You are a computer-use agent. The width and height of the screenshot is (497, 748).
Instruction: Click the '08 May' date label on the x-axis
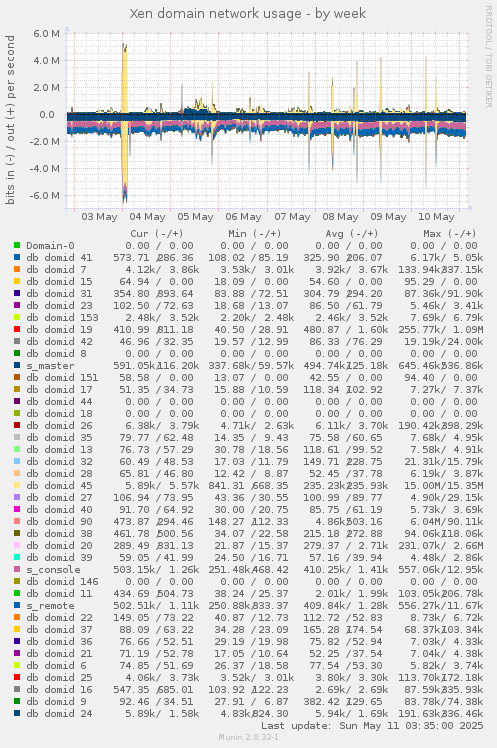(x=340, y=217)
